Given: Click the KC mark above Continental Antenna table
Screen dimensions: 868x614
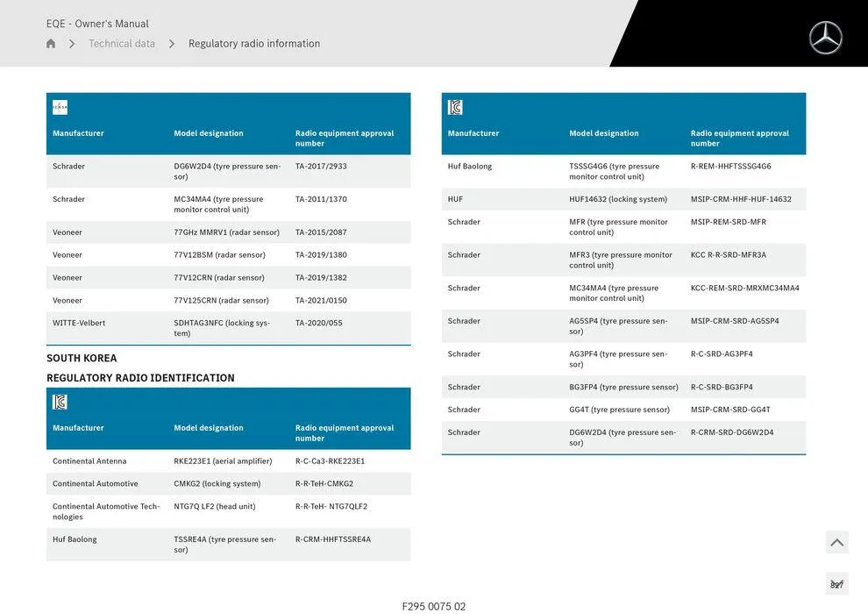Looking at the screenshot, I should coord(60,402).
